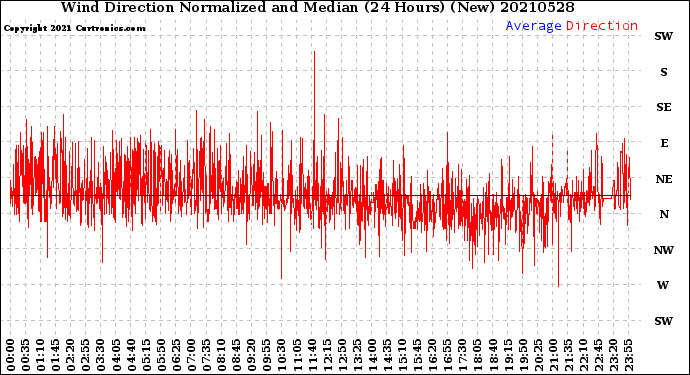Click the 09:20 time axis label
Screen dimensions: 690x375
[252, 355]
